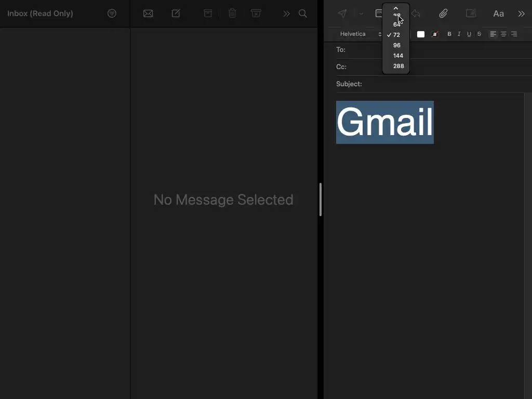Center the text alignment

pyautogui.click(x=503, y=34)
